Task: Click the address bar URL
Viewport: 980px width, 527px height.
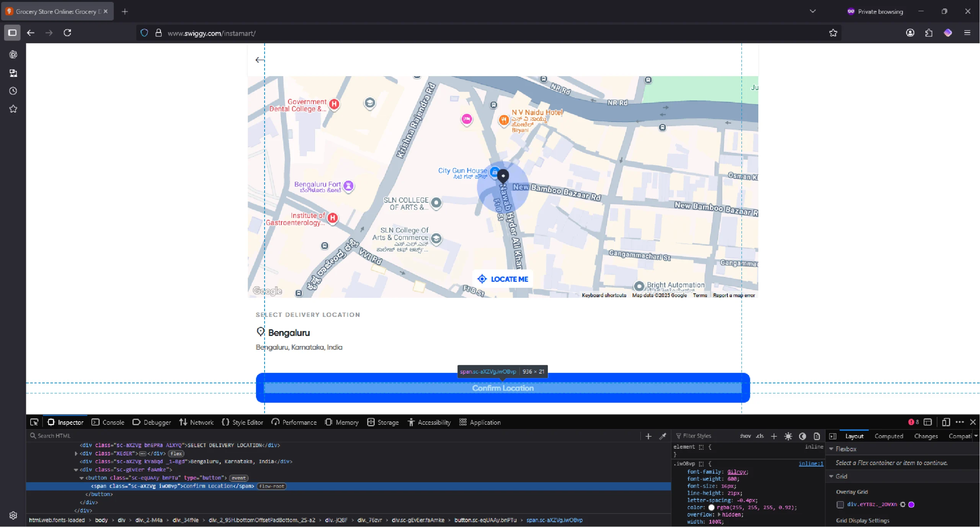Action: coord(211,33)
